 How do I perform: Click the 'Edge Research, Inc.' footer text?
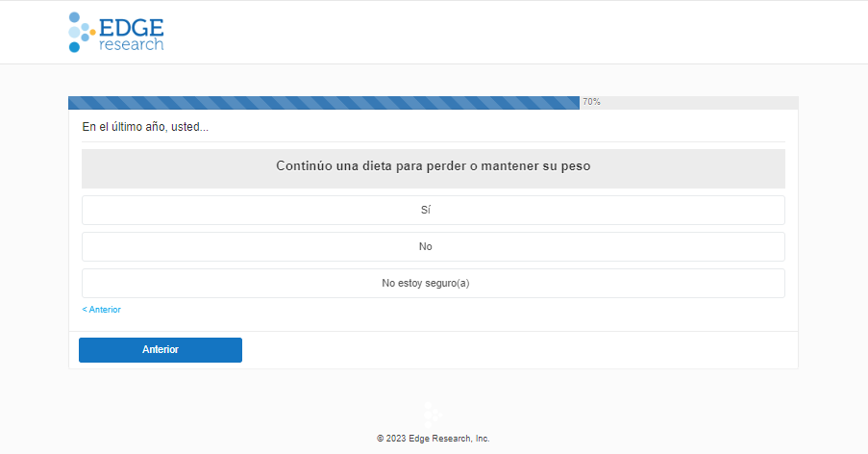[448, 439]
